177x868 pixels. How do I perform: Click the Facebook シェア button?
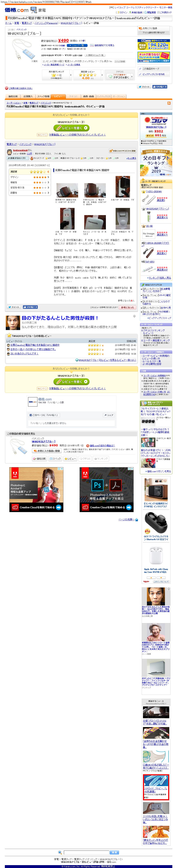pyautogui.click(x=108, y=415)
